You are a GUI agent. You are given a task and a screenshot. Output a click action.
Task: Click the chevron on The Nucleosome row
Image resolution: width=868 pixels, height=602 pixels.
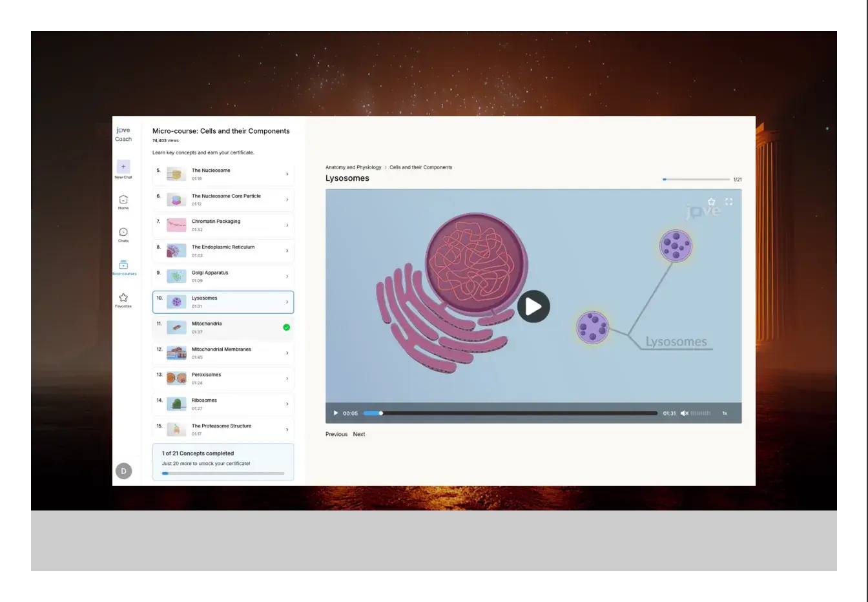click(x=287, y=174)
